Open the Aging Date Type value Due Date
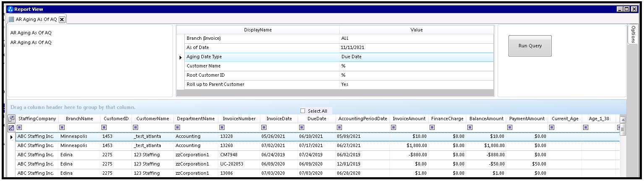The width and height of the screenshot is (644, 181). pyautogui.click(x=416, y=57)
